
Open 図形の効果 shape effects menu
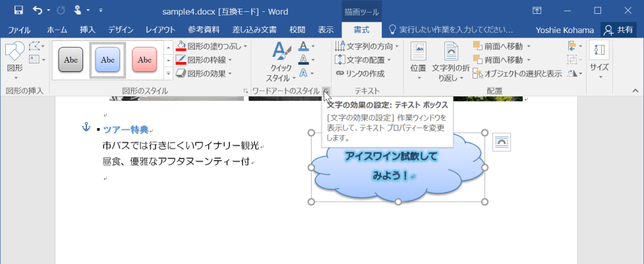(204, 74)
